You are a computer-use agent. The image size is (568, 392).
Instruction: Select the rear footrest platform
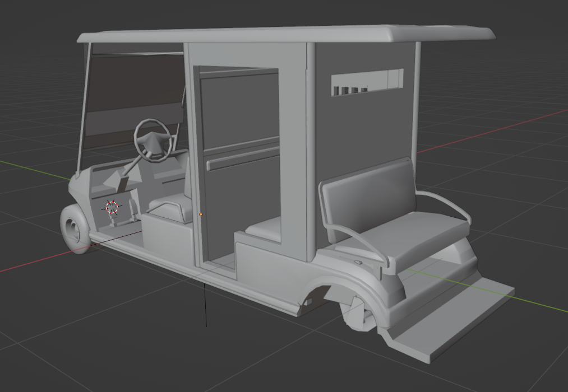point(454,319)
